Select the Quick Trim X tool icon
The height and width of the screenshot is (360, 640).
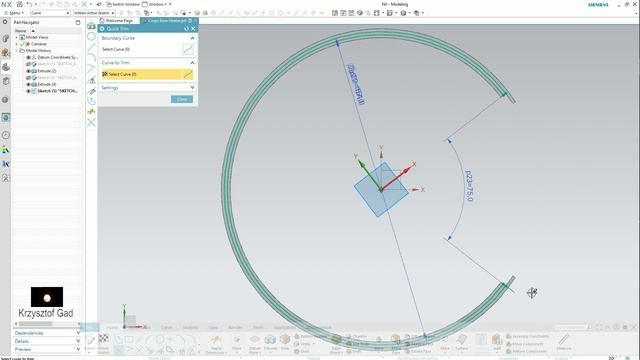point(91,122)
